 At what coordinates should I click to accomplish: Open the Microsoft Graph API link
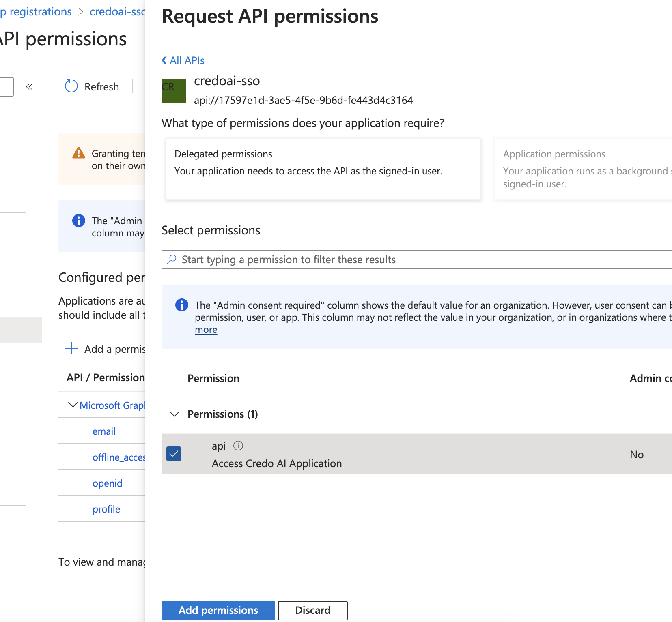[x=112, y=405]
